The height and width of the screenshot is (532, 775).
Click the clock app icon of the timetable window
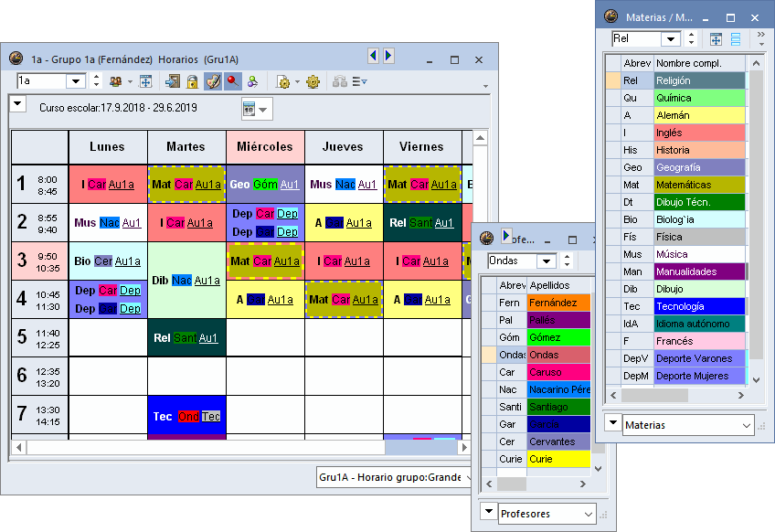point(16,59)
